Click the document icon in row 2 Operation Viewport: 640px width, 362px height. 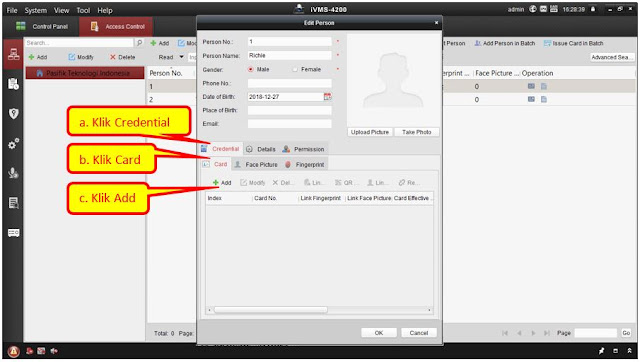click(544, 99)
